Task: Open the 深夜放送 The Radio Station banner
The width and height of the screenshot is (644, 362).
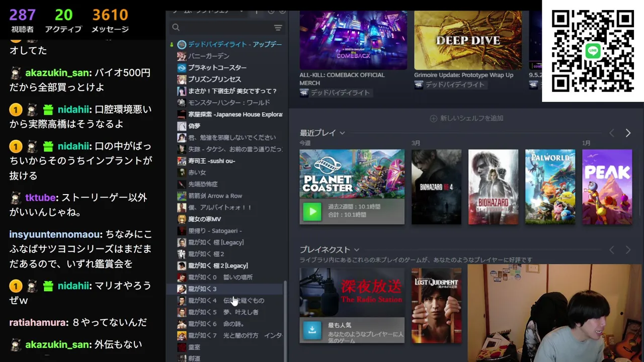Action: (x=352, y=292)
